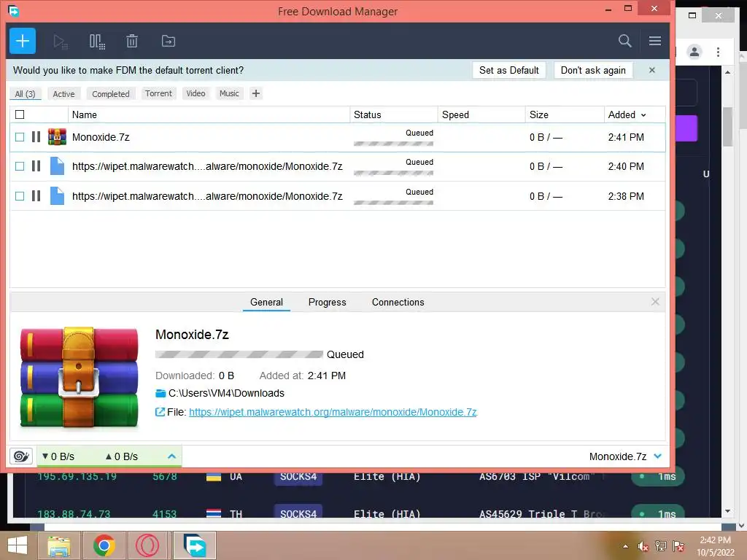Open the hamburger main menu

coord(654,41)
